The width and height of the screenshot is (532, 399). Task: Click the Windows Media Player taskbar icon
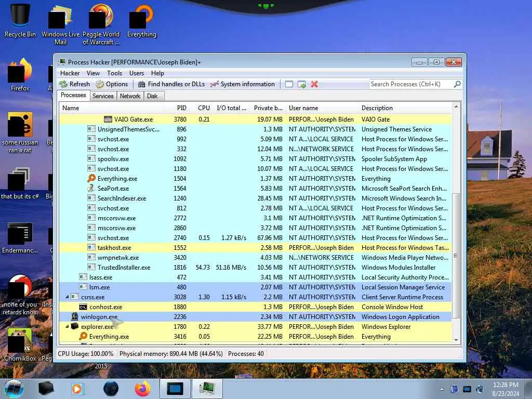(77, 389)
